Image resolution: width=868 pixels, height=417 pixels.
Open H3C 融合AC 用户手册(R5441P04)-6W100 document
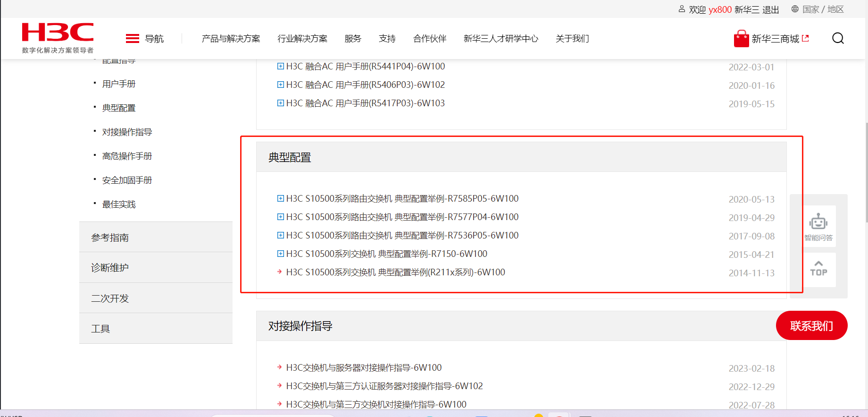click(x=365, y=66)
